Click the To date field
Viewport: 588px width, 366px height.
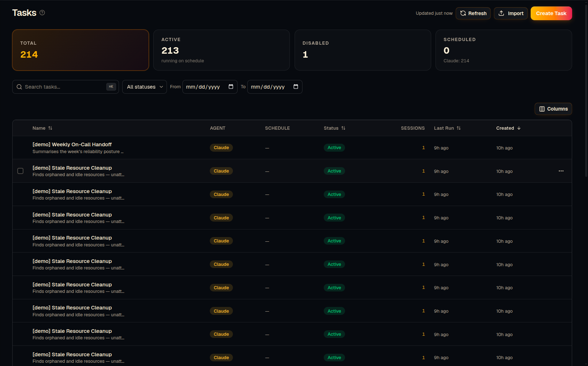(x=275, y=87)
